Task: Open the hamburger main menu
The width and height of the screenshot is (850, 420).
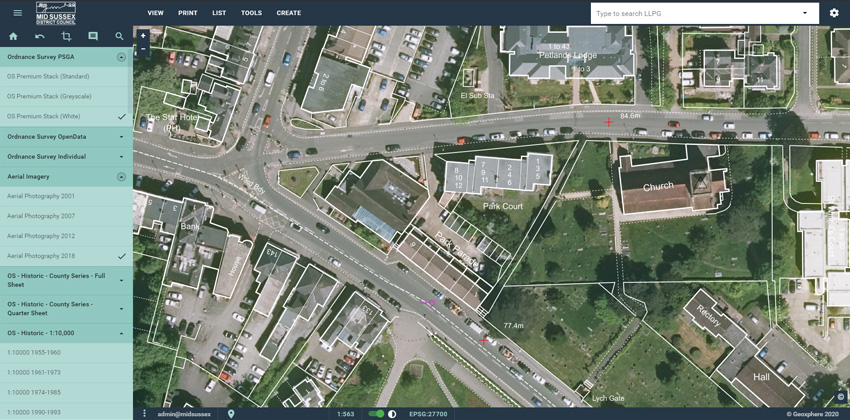Action: [17, 12]
